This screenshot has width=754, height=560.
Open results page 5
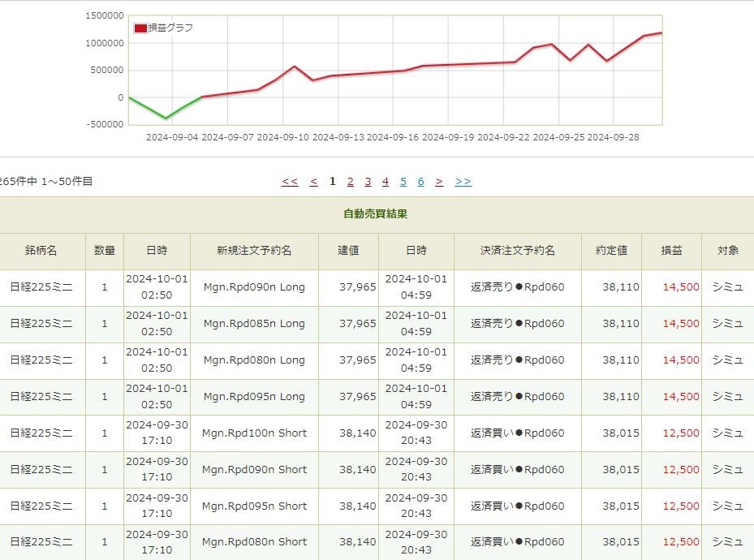[403, 182]
